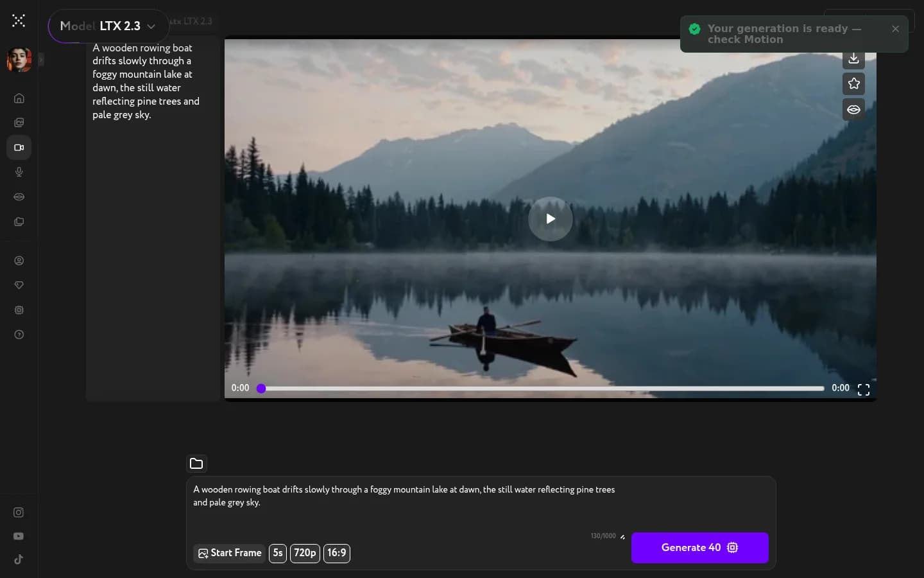Open the 720p resolution selector

(x=305, y=554)
